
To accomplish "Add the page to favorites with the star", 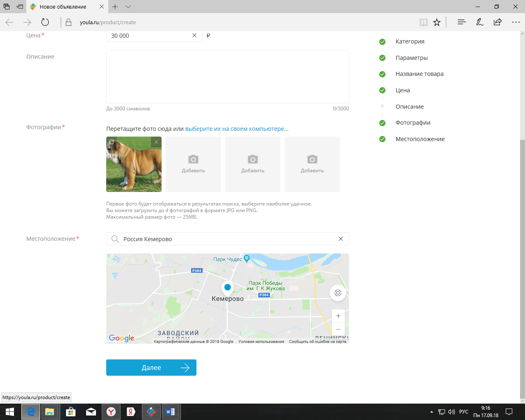I will point(437,22).
